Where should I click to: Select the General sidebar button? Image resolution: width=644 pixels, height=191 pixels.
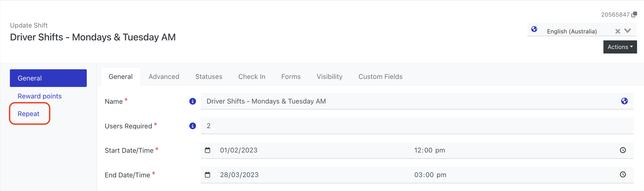48,78
